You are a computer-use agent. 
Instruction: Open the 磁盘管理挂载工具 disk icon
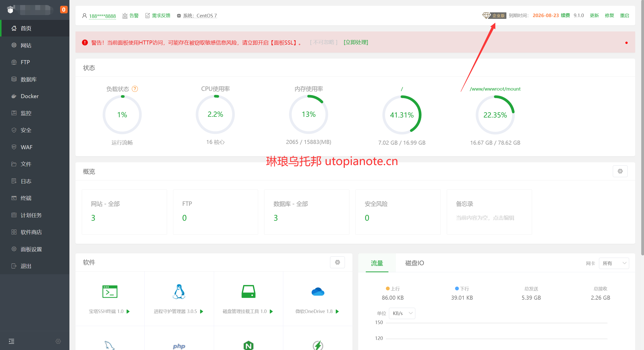coord(248,292)
